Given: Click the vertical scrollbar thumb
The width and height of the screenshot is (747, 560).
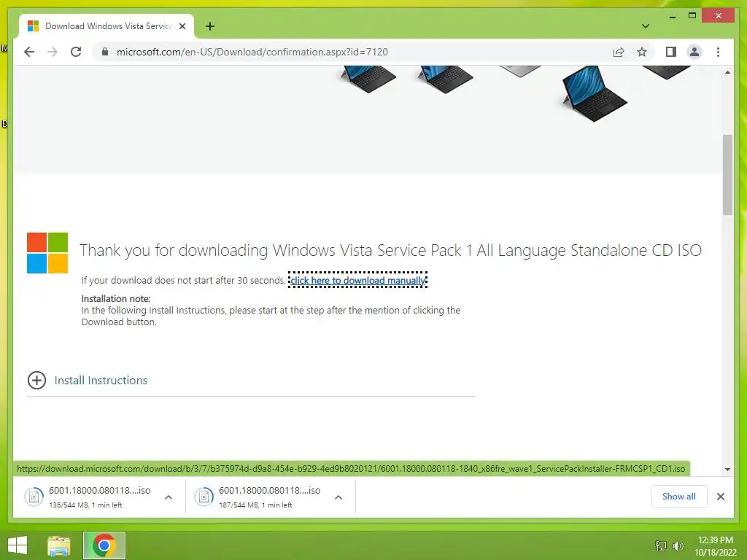Looking at the screenshot, I should (x=727, y=175).
